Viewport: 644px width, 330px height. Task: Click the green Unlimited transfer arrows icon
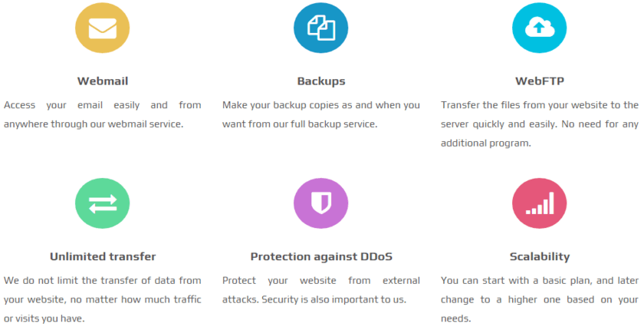tap(102, 203)
